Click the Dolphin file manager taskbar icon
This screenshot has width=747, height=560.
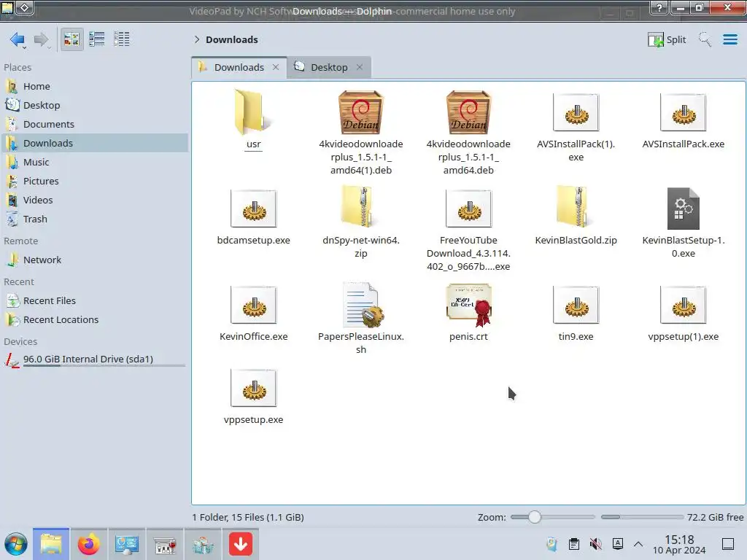tap(51, 544)
